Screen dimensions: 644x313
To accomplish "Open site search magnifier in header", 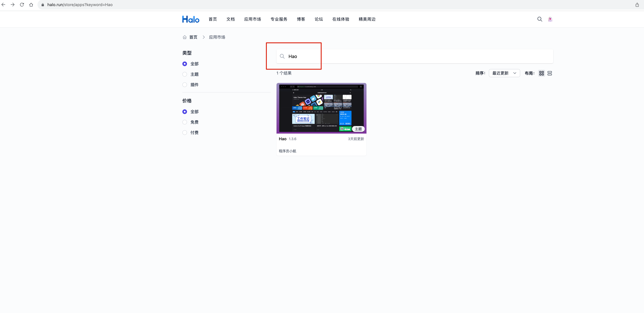I will 540,19.
